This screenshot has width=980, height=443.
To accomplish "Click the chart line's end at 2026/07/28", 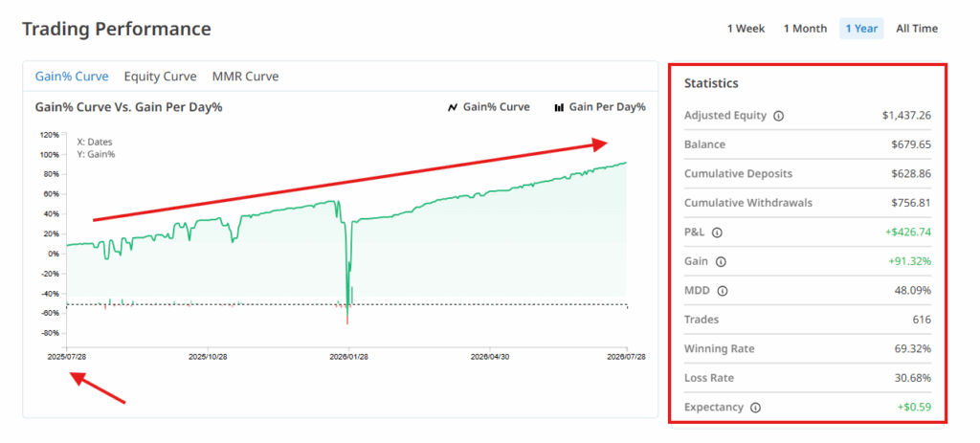I will point(626,163).
